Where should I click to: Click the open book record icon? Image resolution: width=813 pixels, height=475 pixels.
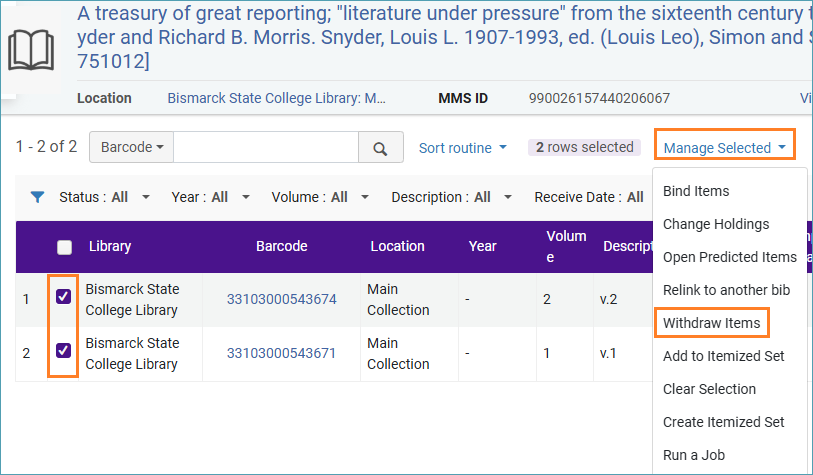click(x=31, y=50)
